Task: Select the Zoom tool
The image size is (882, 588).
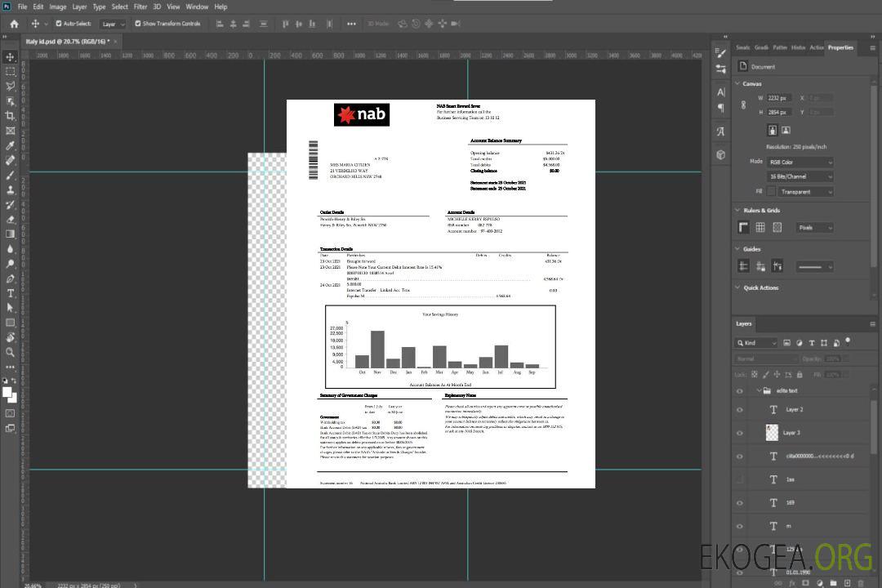Action: (x=10, y=352)
